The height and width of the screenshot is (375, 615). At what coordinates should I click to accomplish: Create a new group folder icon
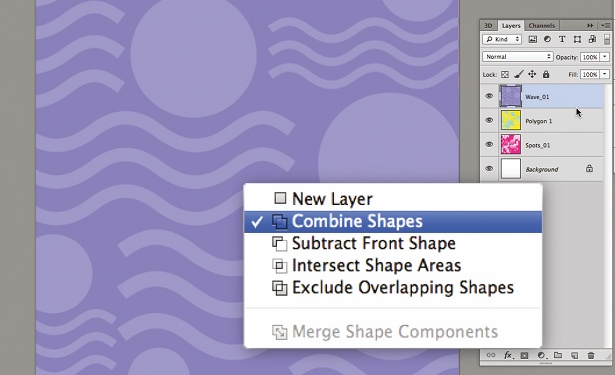(558, 355)
